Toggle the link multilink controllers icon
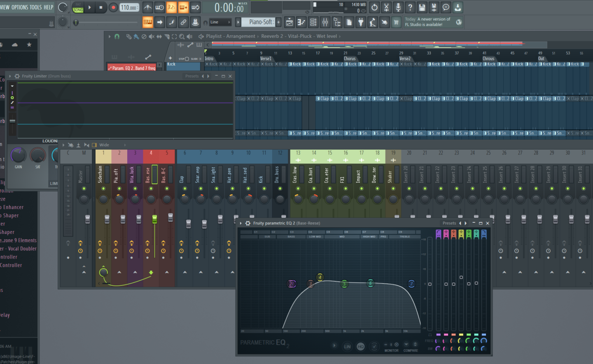593x364 pixels. (184, 22)
